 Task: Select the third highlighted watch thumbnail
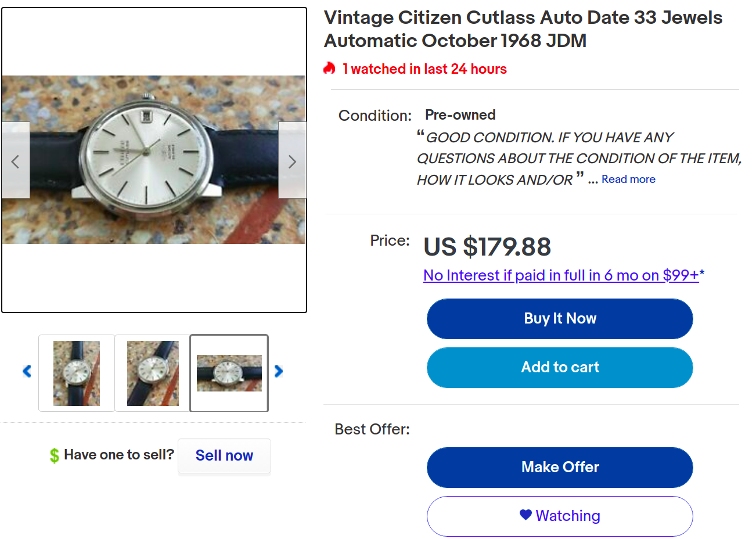(x=229, y=373)
